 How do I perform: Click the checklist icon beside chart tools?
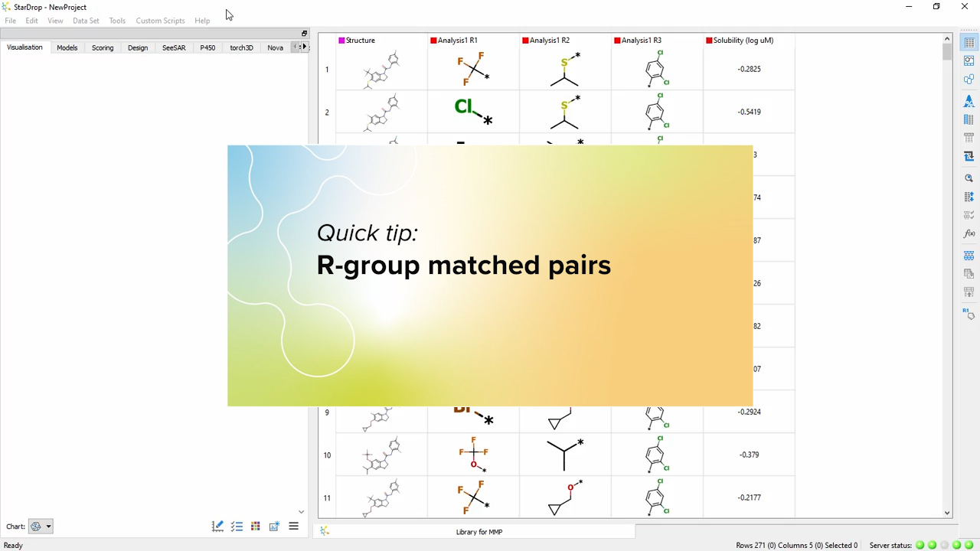237,527
